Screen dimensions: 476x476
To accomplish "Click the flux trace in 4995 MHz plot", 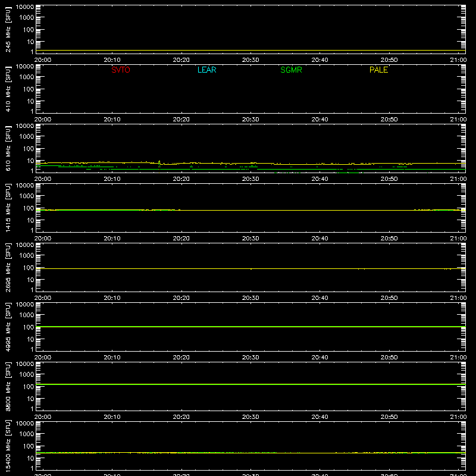I will pyautogui.click(x=250, y=327).
